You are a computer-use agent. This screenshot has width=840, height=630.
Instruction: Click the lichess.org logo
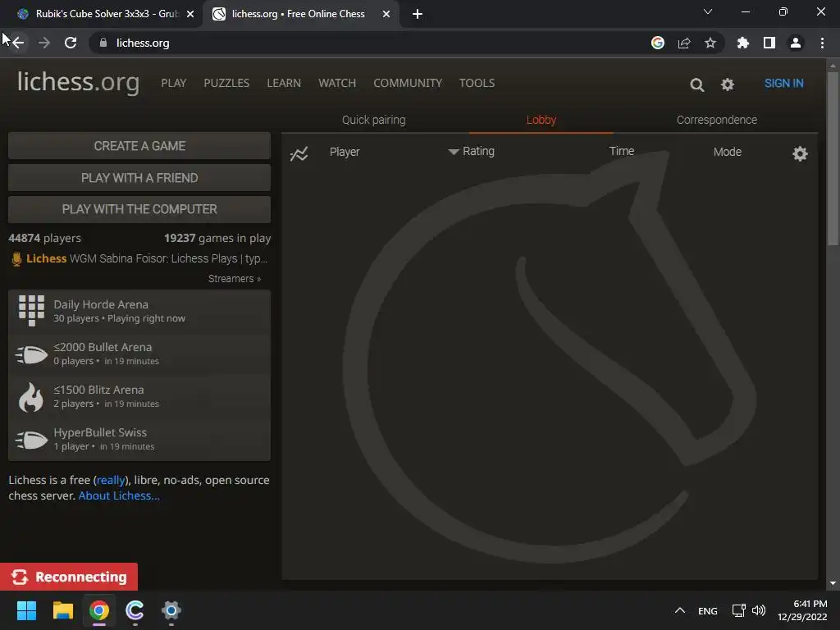(x=78, y=82)
